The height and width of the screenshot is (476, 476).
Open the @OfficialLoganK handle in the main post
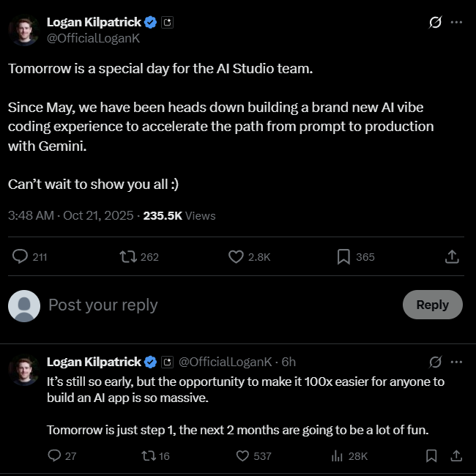pyautogui.click(x=93, y=38)
